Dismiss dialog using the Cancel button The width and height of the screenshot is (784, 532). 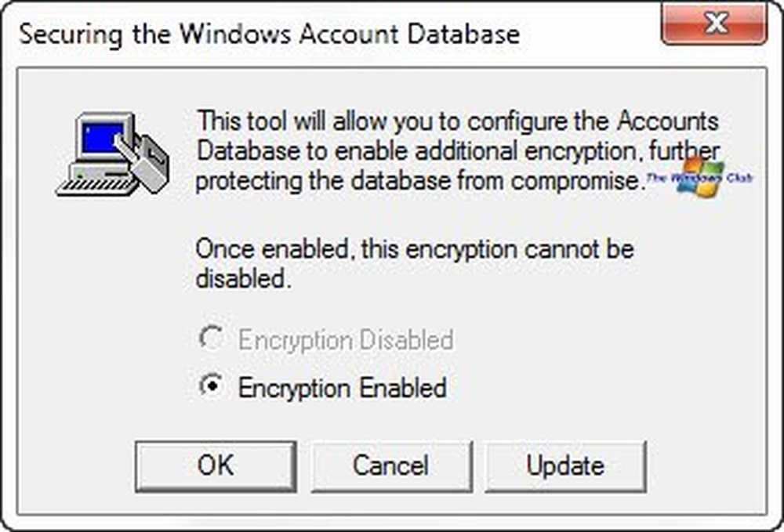tap(391, 466)
